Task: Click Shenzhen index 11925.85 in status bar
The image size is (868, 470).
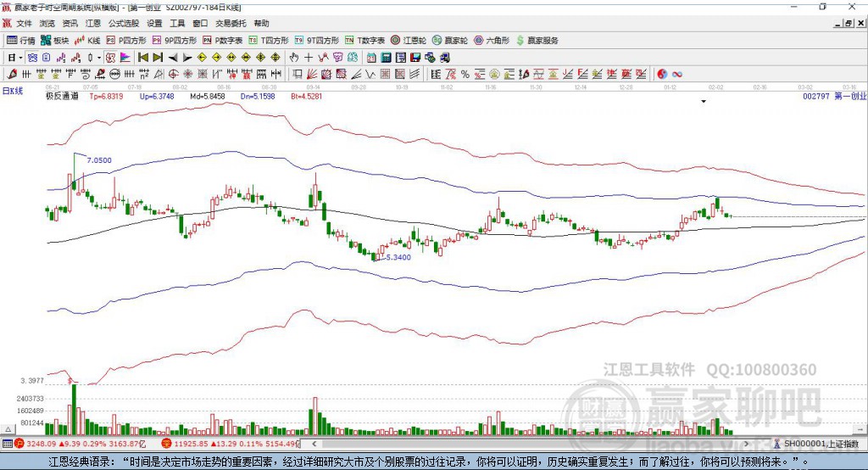Action: pyautogui.click(x=192, y=444)
